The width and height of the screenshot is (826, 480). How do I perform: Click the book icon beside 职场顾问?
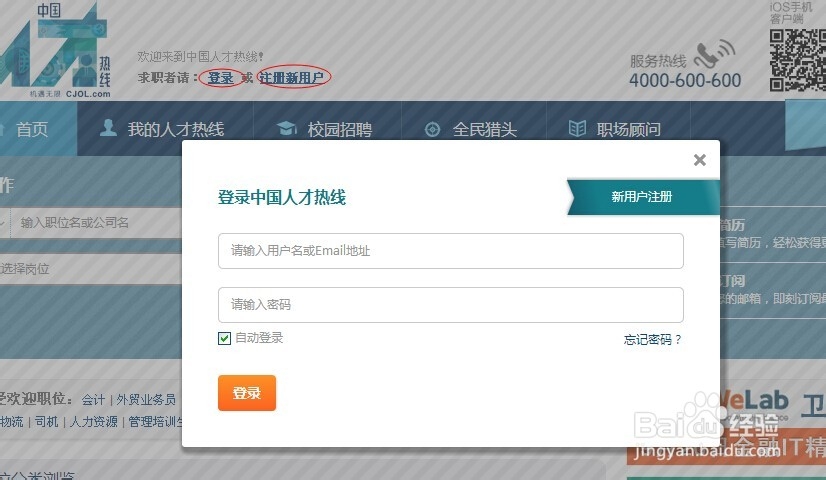(577, 128)
